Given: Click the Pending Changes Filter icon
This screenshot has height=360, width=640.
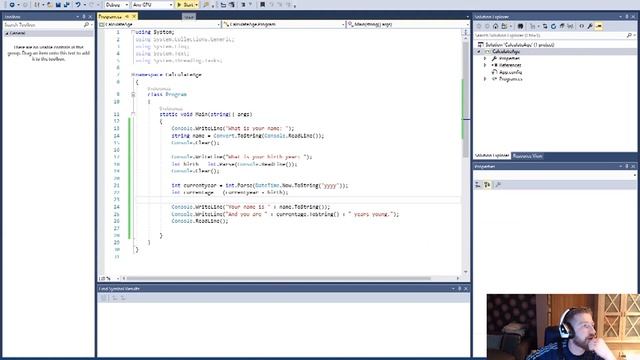Looking at the screenshot, I should [532, 26].
